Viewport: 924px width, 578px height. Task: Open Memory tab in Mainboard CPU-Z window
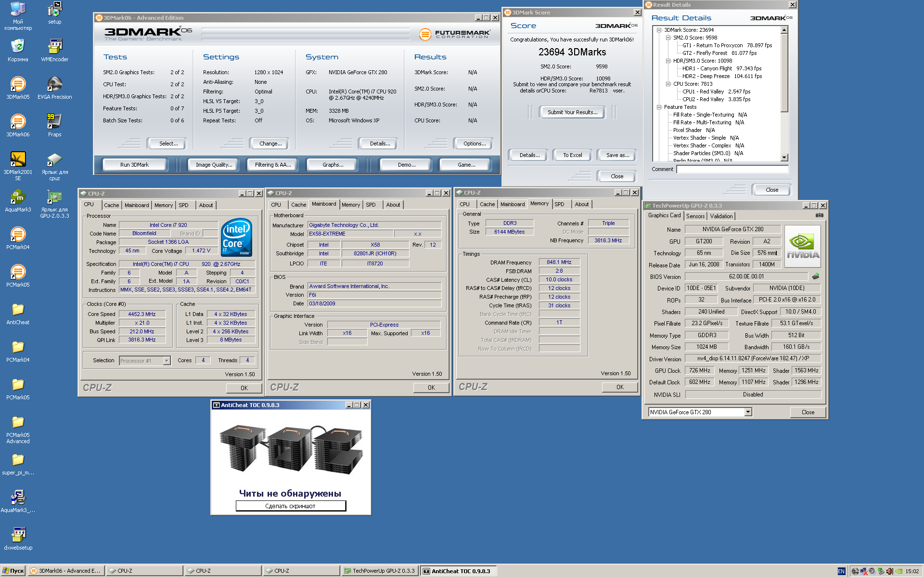point(351,205)
